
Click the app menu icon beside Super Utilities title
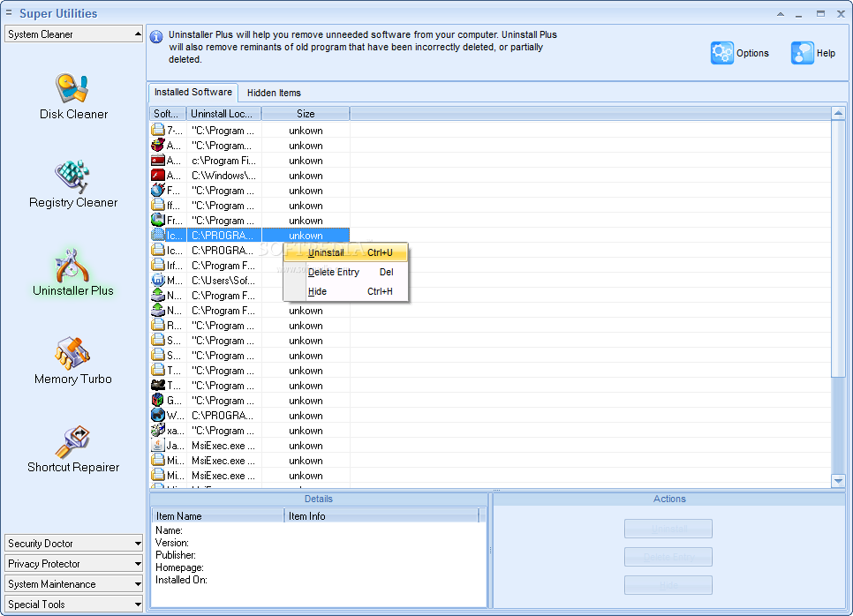tap(9, 12)
